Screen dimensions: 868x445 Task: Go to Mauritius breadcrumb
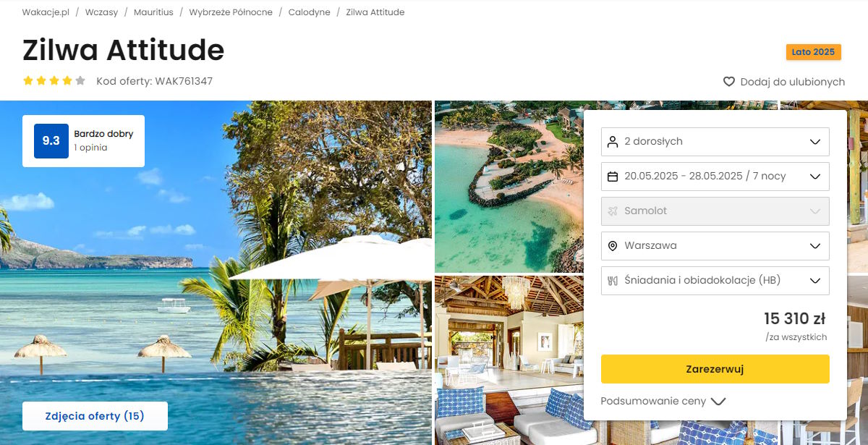pos(153,12)
